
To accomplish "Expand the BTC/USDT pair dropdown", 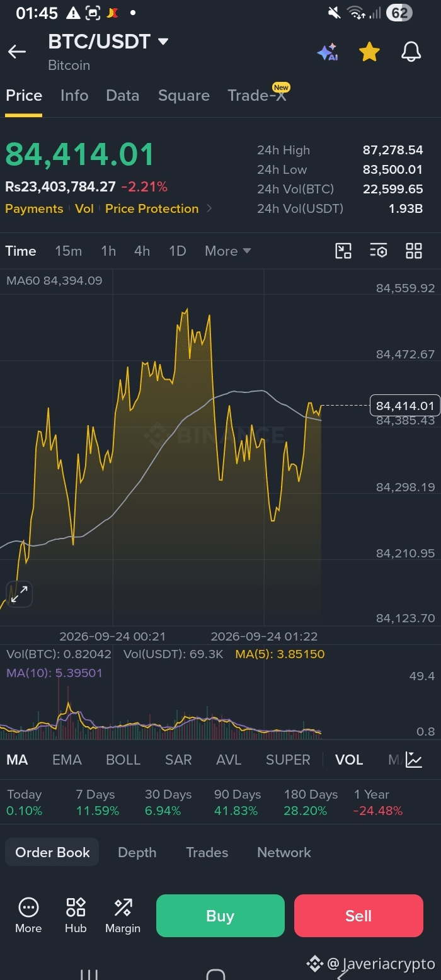I will (x=163, y=42).
